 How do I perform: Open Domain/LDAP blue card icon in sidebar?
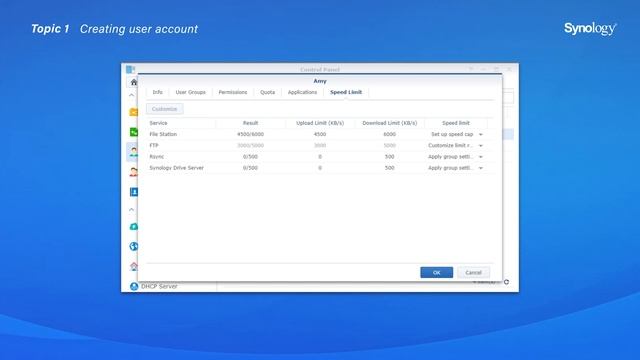pyautogui.click(x=133, y=192)
